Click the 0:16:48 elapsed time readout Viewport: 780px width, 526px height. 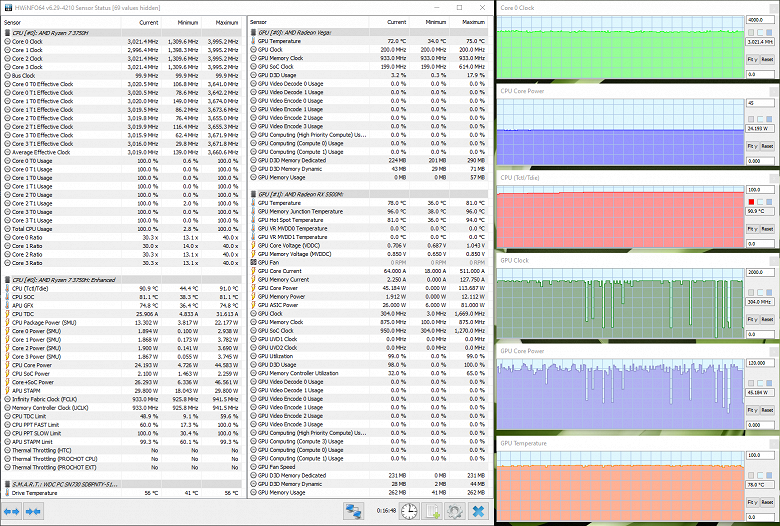coord(386,511)
